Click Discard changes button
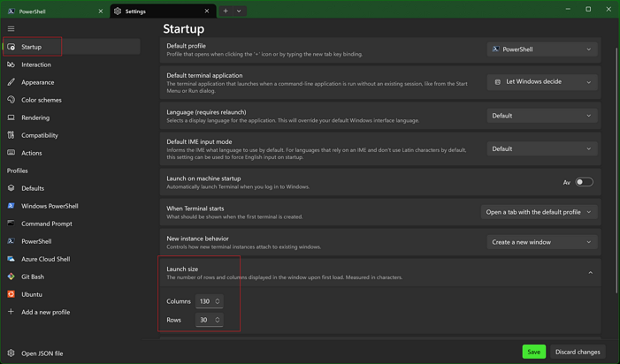The height and width of the screenshot is (364, 620). tap(578, 352)
